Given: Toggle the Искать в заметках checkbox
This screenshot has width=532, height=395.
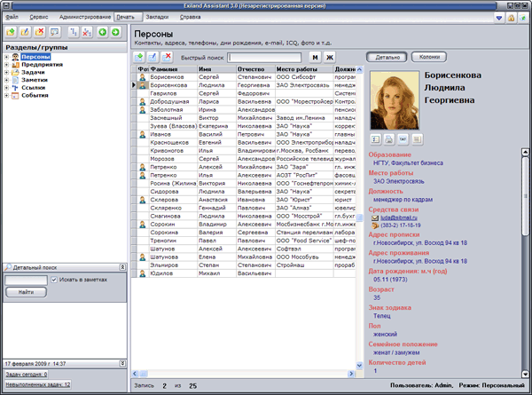Looking at the screenshot, I should tap(54, 280).
